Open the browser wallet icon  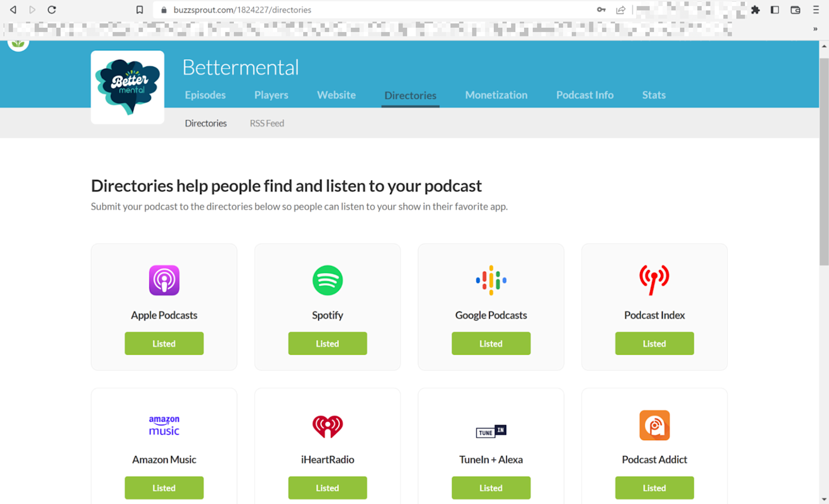[795, 10]
